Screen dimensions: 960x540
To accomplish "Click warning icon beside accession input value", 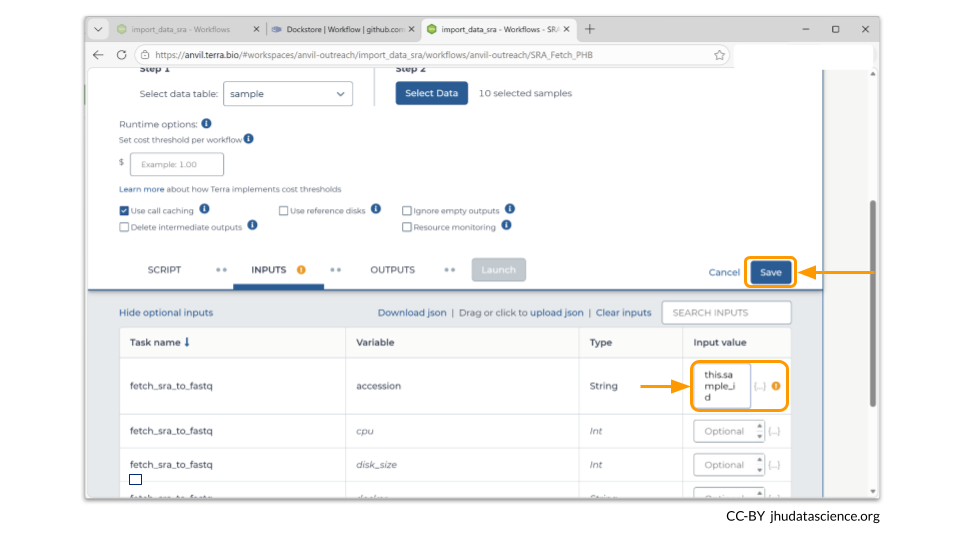I will tap(776, 386).
